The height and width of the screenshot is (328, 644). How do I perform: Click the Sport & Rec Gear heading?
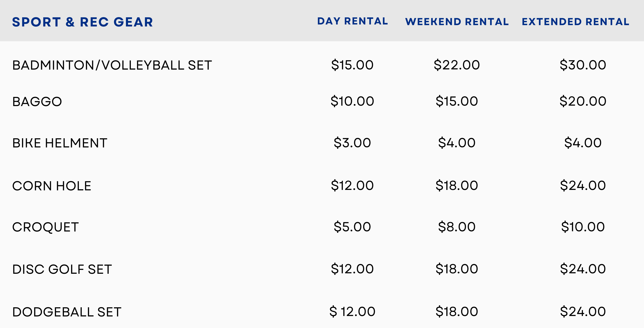82,22
